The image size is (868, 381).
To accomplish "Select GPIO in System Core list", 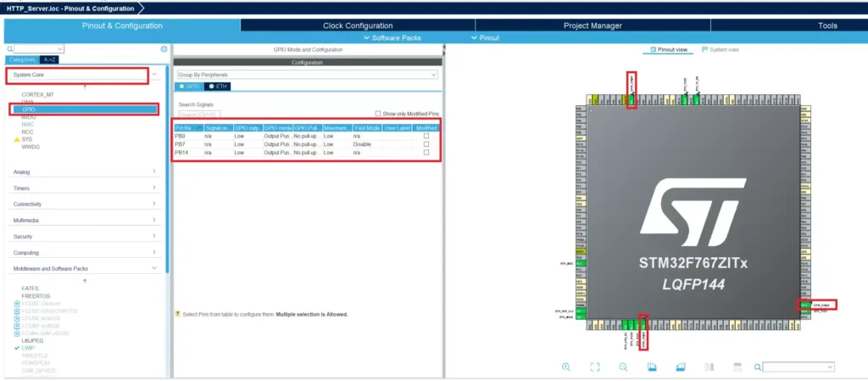I will coord(87,109).
